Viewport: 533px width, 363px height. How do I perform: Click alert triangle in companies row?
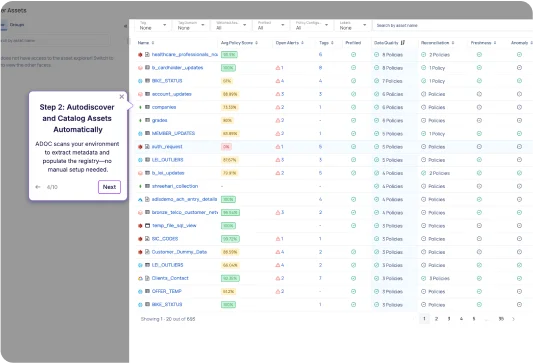click(278, 107)
